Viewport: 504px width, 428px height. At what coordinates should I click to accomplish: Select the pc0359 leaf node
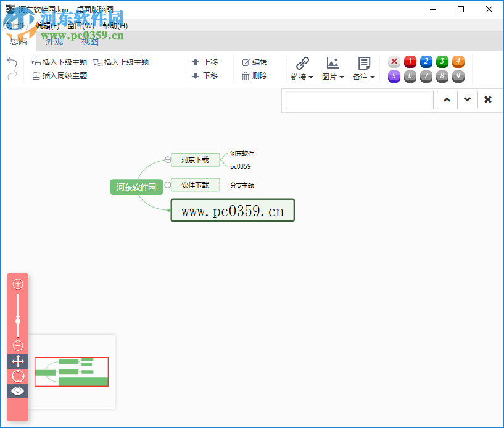point(241,166)
